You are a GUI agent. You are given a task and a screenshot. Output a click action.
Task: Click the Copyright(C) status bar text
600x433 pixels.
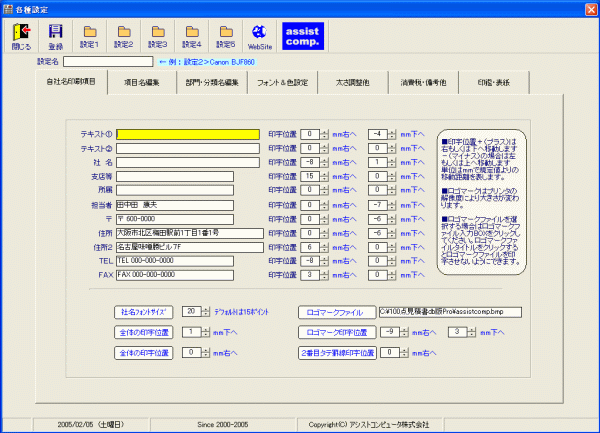pyautogui.click(x=369, y=425)
